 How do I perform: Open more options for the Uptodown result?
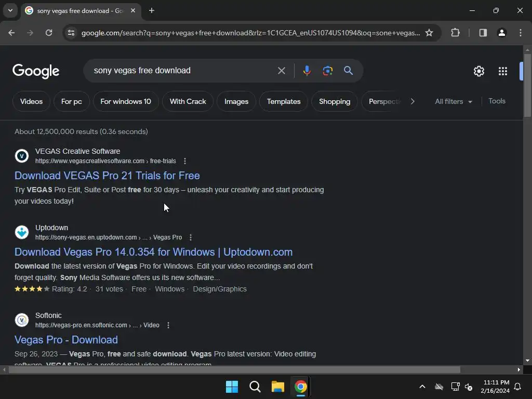coord(191,237)
